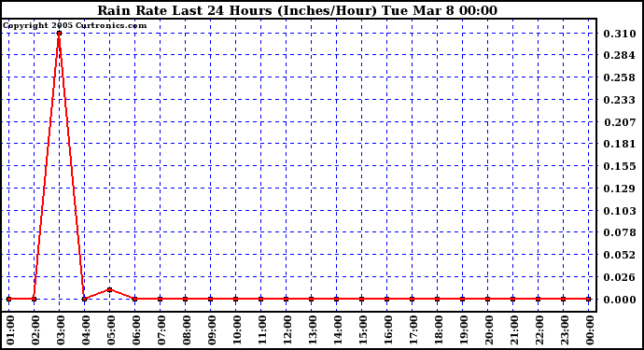Click the peak data point at 03:00
Image resolution: width=644 pixels, height=350 pixels.
pyautogui.click(x=59, y=34)
